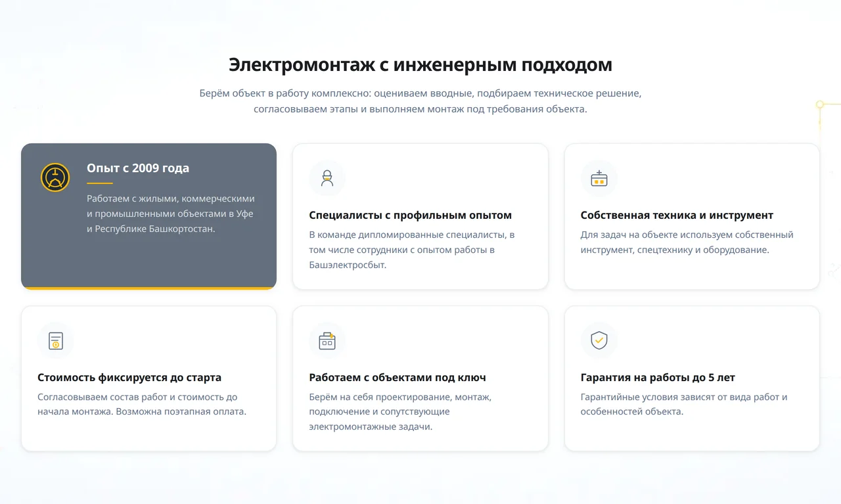Click the title 'Собственная техника и инструмент'
Image resolution: width=841 pixels, height=504 pixels.
coord(677,216)
